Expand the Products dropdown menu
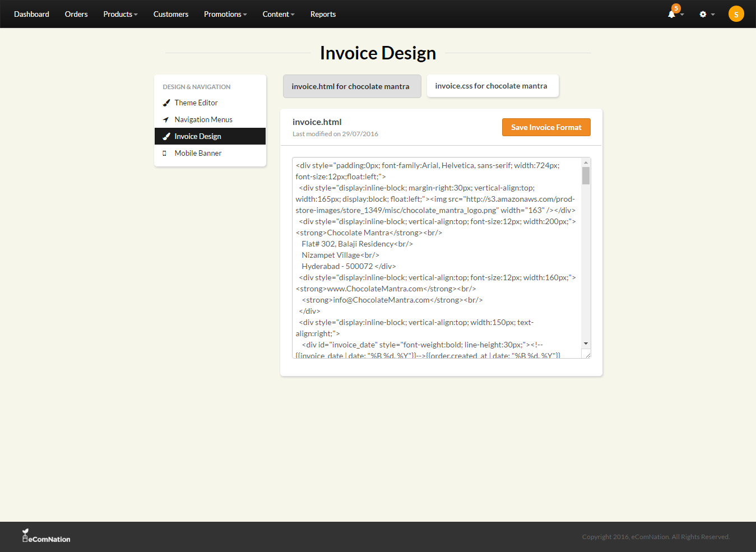Viewport: 756px width, 552px height. pyautogui.click(x=120, y=14)
